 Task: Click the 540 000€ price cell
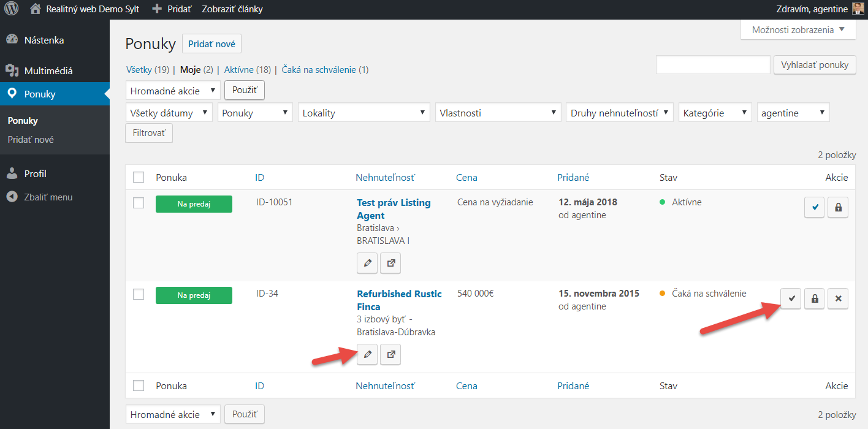click(476, 294)
